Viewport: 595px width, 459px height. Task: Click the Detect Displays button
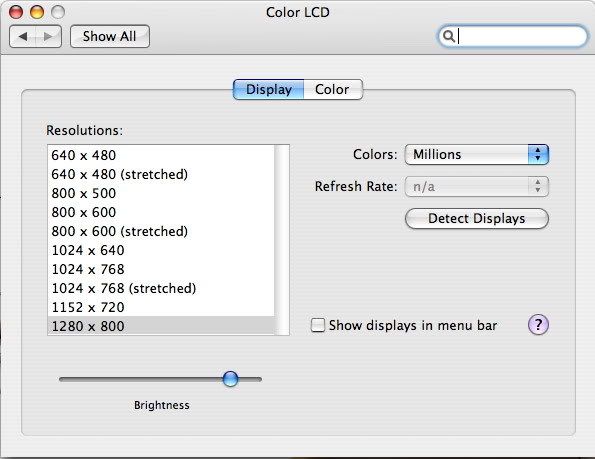click(x=477, y=218)
